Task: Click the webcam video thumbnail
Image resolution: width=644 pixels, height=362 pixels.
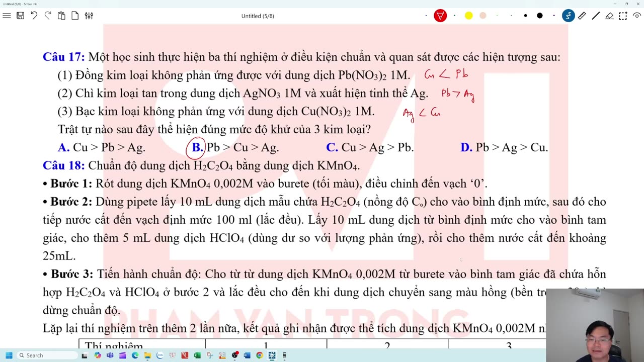Action: (x=595, y=325)
